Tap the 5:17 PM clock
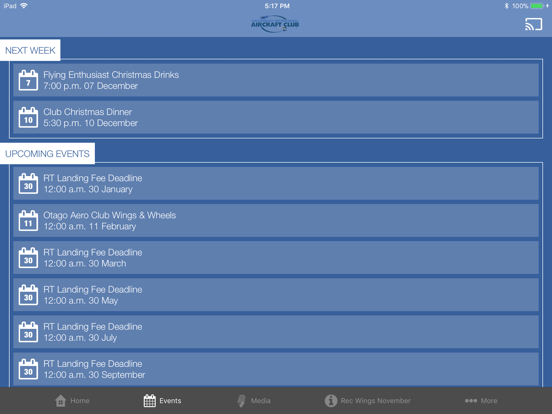The image size is (552, 414). 277,6
